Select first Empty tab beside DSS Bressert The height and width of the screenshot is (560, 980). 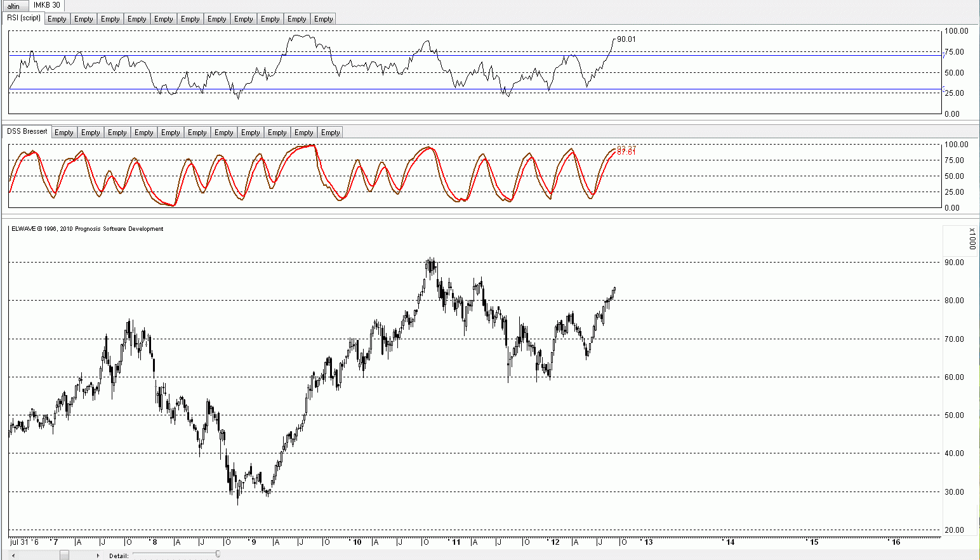(x=64, y=133)
